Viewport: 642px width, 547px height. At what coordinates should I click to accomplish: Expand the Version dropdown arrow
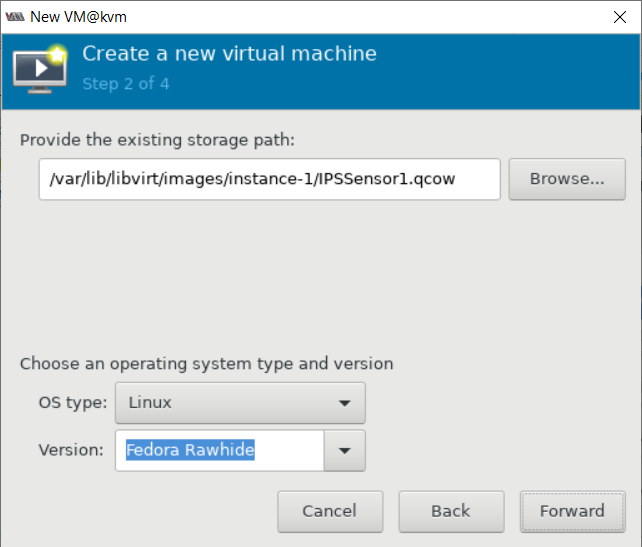345,450
